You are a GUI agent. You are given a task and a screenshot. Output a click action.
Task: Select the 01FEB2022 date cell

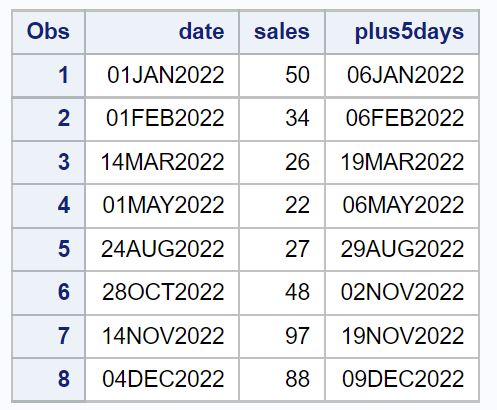tap(162, 119)
